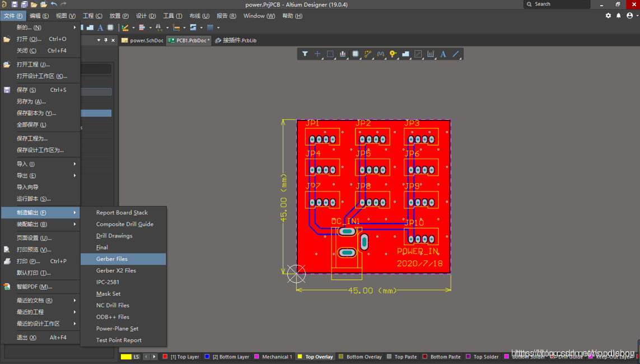Click the open project icon in title bar
Image resolution: width=640 pixels, height=364 pixels.
tap(44, 4)
